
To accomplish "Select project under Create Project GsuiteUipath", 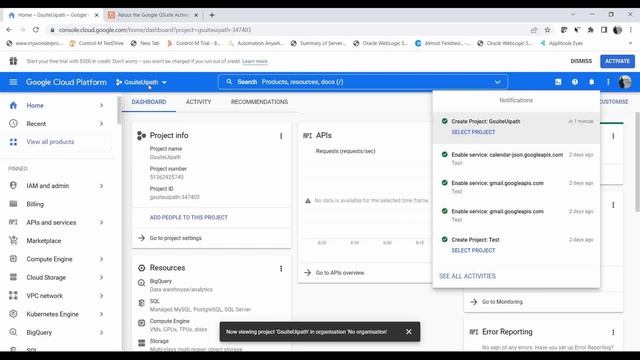I will [473, 132].
